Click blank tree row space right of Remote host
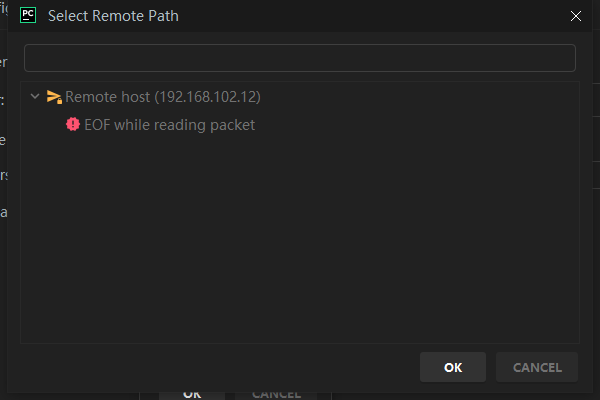600x400 pixels. [x=420, y=97]
